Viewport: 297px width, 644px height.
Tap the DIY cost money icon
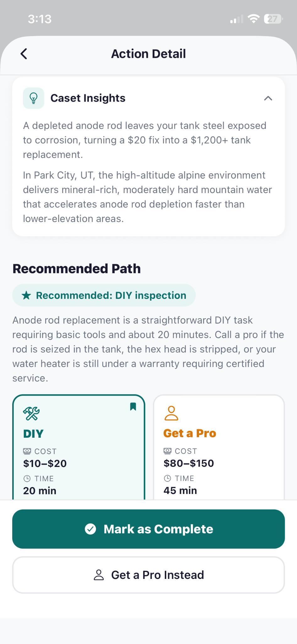point(27,451)
